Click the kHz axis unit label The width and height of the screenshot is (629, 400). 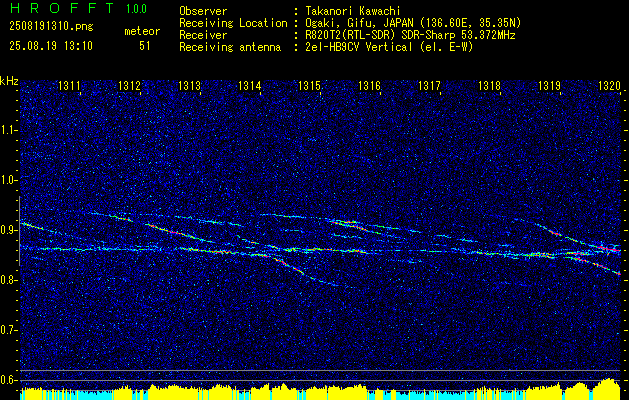[x=9, y=81]
